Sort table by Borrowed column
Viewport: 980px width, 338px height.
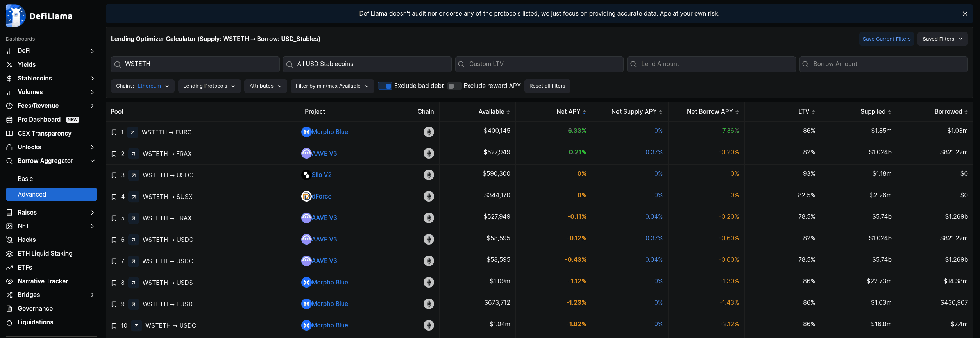click(x=951, y=112)
